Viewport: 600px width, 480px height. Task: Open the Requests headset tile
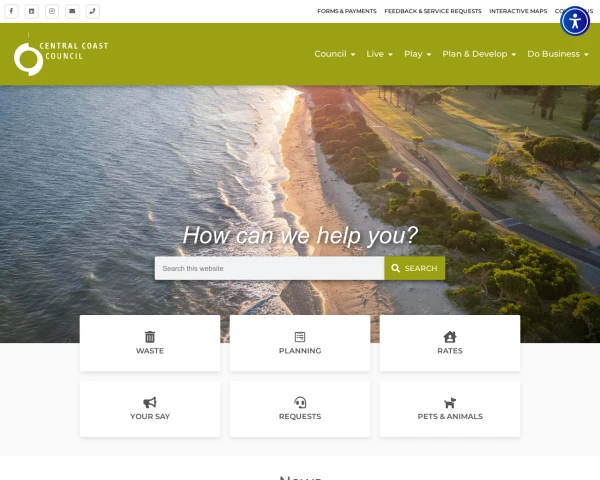tap(300, 409)
